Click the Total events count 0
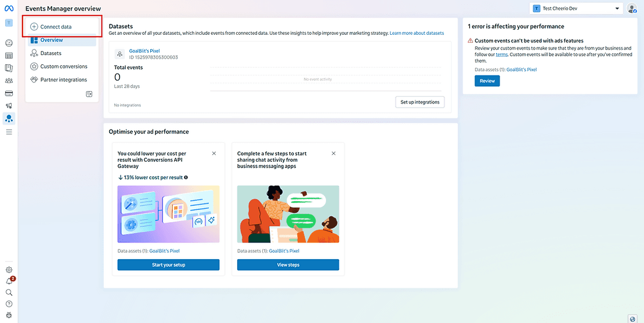The height and width of the screenshot is (323, 644). [x=117, y=77]
